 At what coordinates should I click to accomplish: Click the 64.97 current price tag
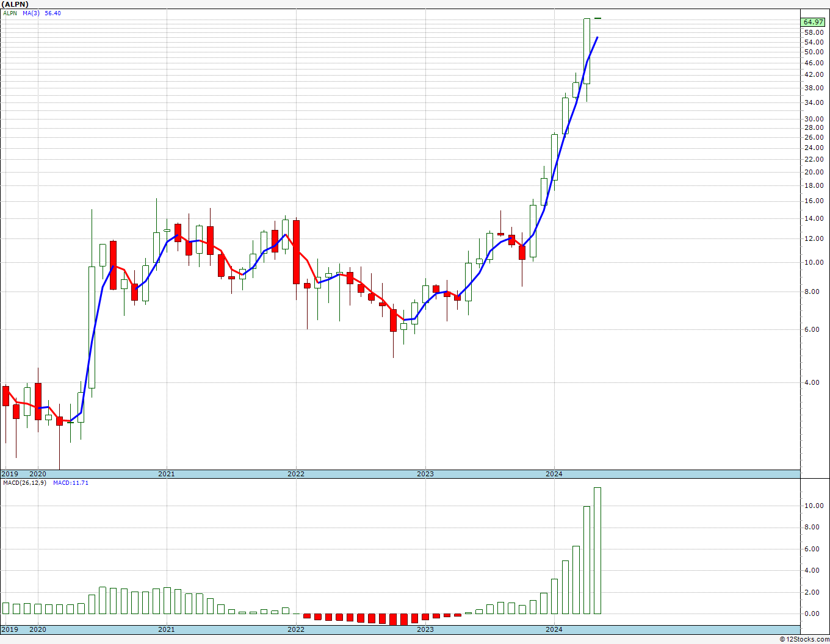814,23
